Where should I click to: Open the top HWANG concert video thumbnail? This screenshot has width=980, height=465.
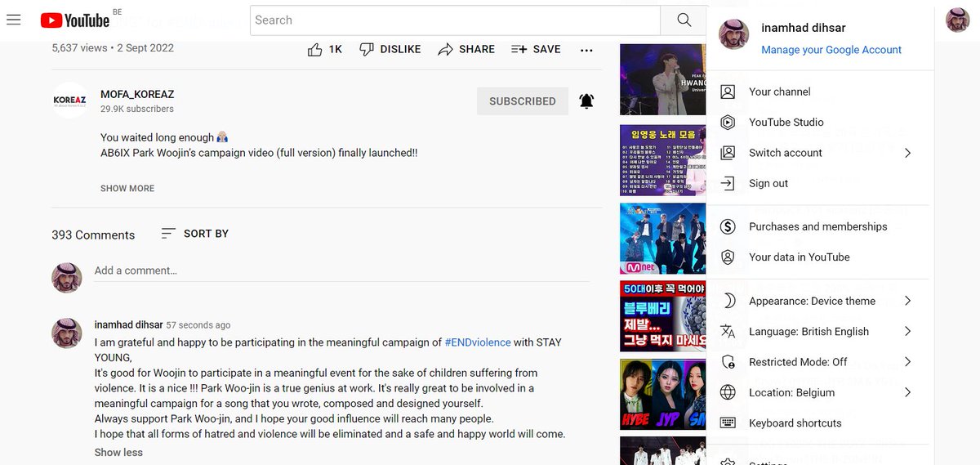click(x=662, y=78)
